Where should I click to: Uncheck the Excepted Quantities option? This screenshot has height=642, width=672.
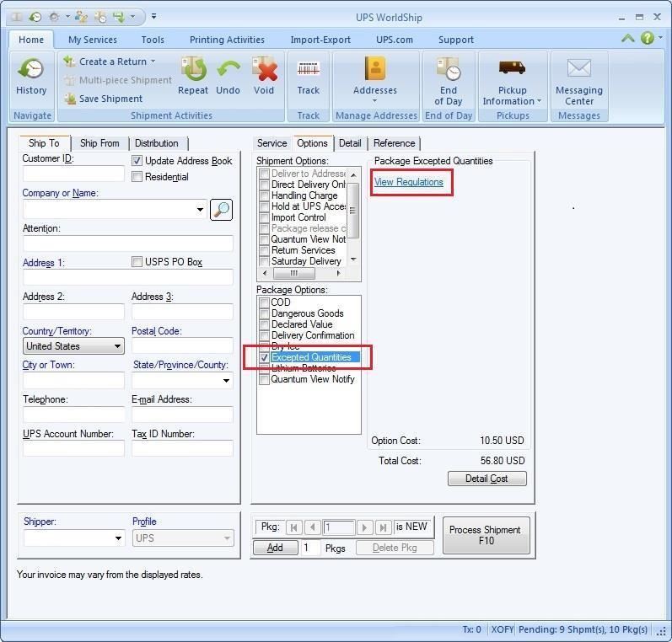[x=265, y=357]
